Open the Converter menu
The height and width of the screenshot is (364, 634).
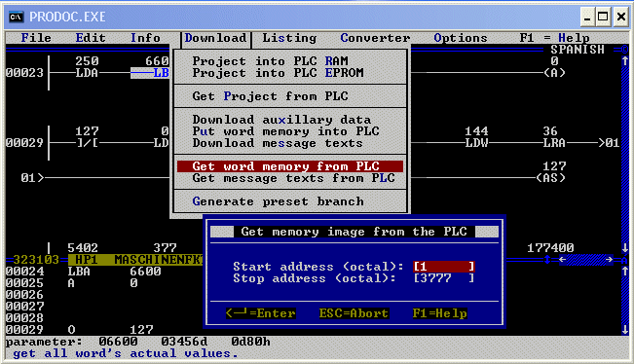point(375,38)
